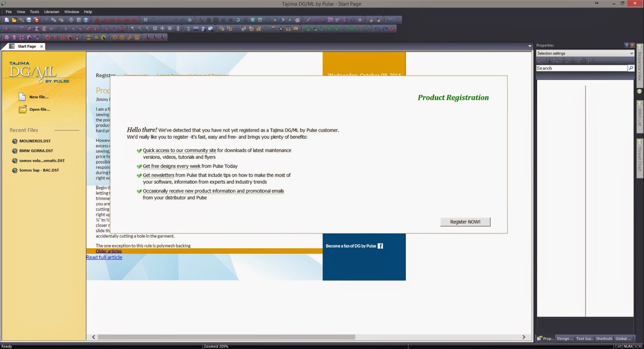The height and width of the screenshot is (349, 644).
Task: Switch to the Global bottom tab
Action: [x=623, y=339]
